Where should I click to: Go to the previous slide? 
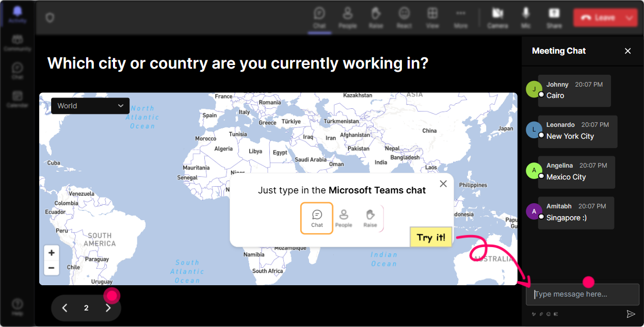click(65, 308)
